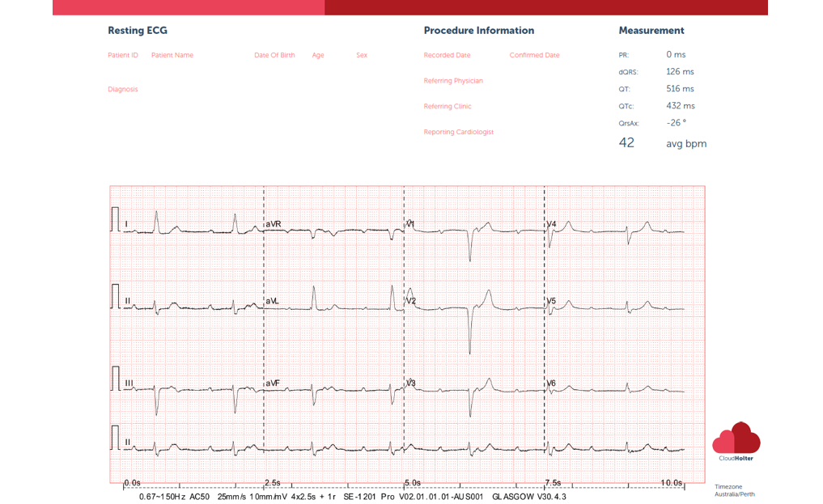Select the Patient Name field
The height and width of the screenshot is (504, 823).
point(172,56)
